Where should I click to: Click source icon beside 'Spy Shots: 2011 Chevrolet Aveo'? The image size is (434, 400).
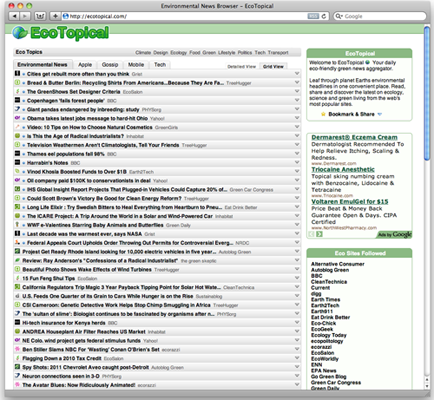pyautogui.click(x=17, y=367)
